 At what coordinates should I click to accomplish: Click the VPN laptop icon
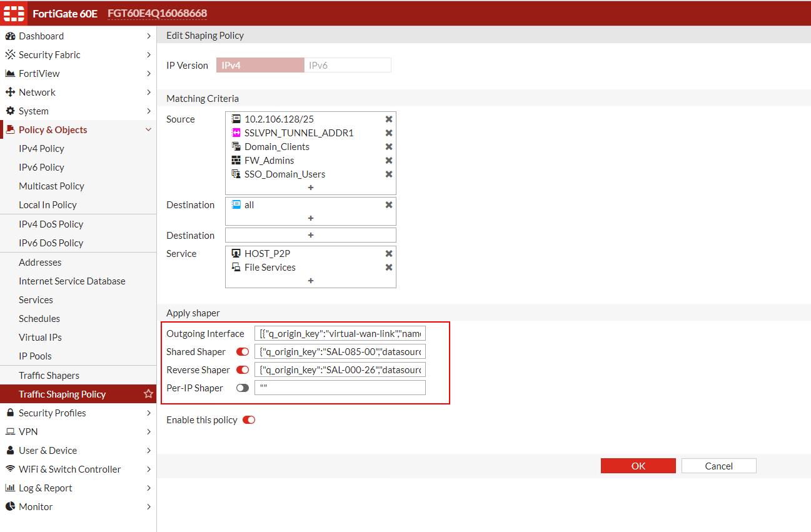[10, 432]
